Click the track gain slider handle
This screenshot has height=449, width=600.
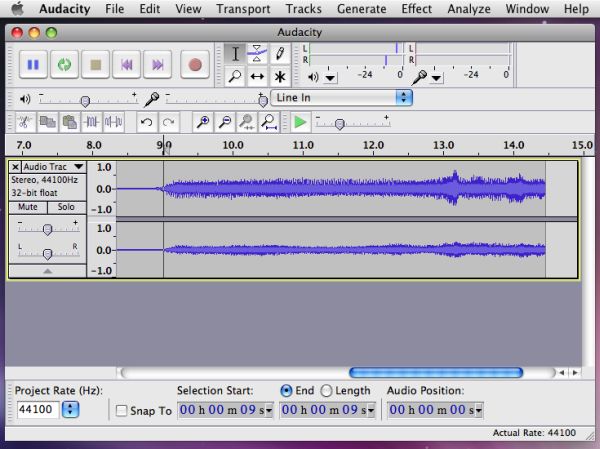coord(47,229)
